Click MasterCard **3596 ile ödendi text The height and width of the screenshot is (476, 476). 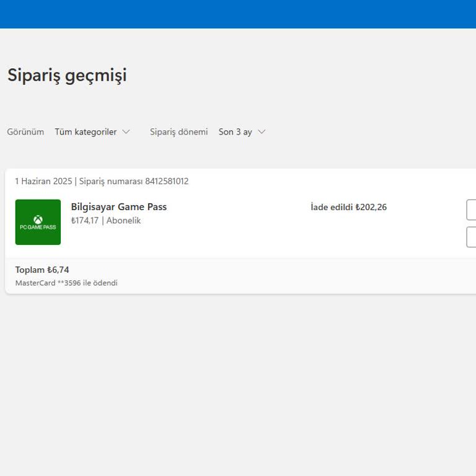tap(66, 283)
